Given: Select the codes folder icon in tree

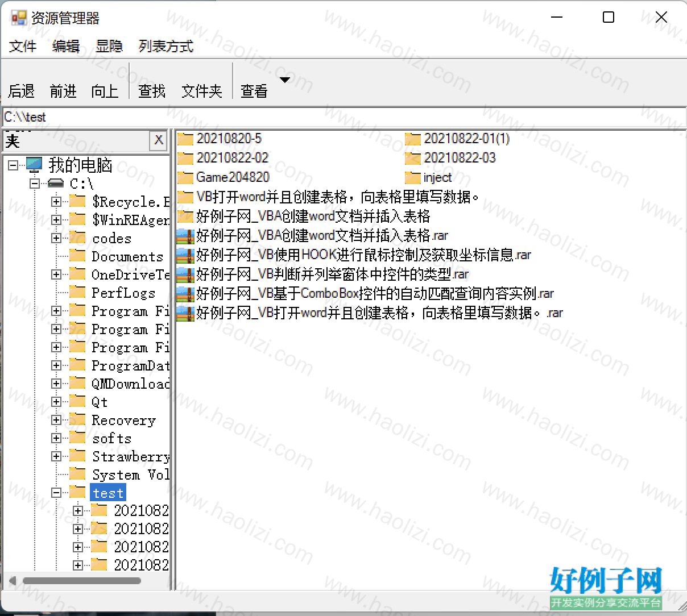Looking at the screenshot, I should point(77,238).
